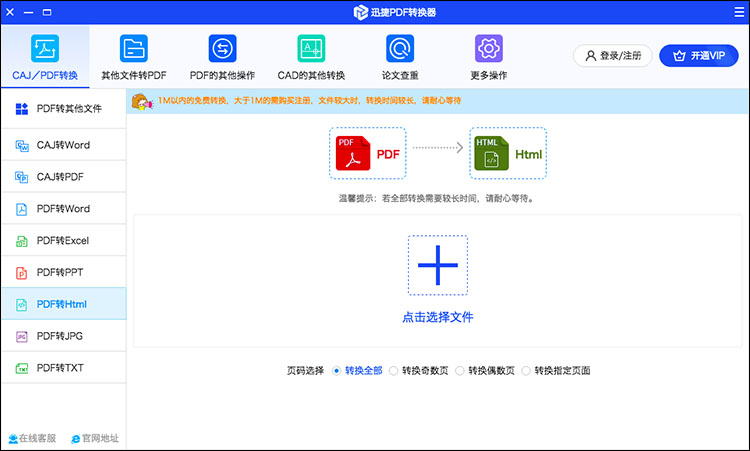Click the 1M free conversion notice text

309,100
